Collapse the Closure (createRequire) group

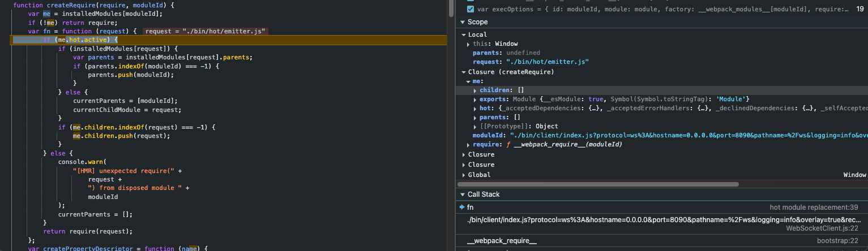tap(464, 72)
